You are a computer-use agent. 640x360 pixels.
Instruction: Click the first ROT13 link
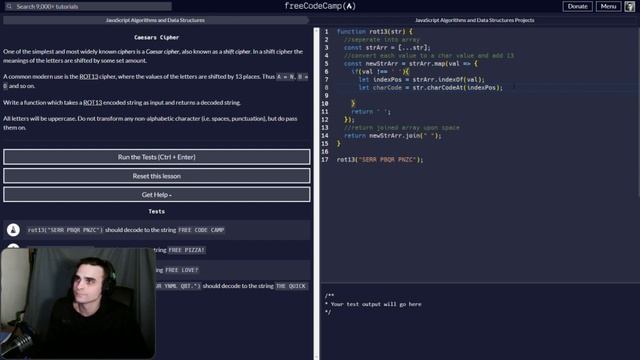(89, 76)
